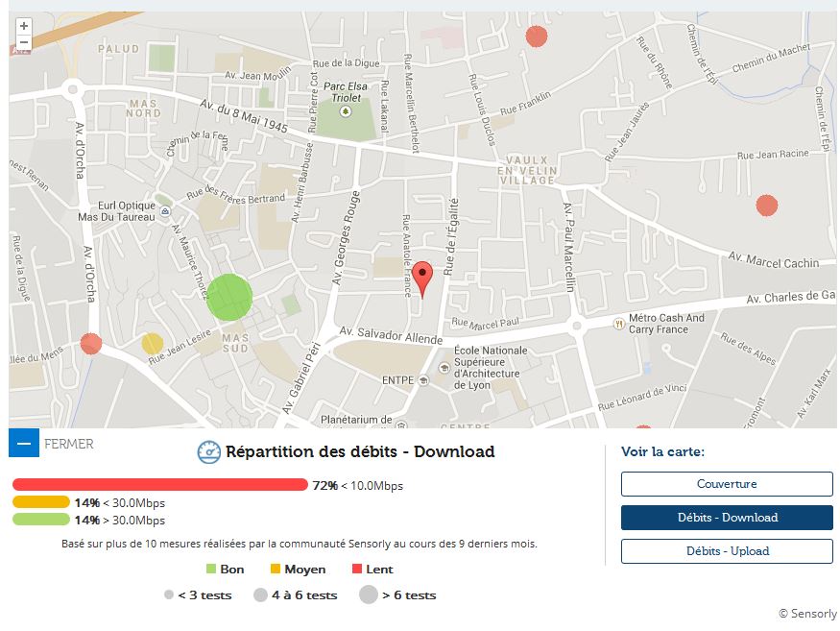Click the orange Moyen legend swatch

point(276,569)
